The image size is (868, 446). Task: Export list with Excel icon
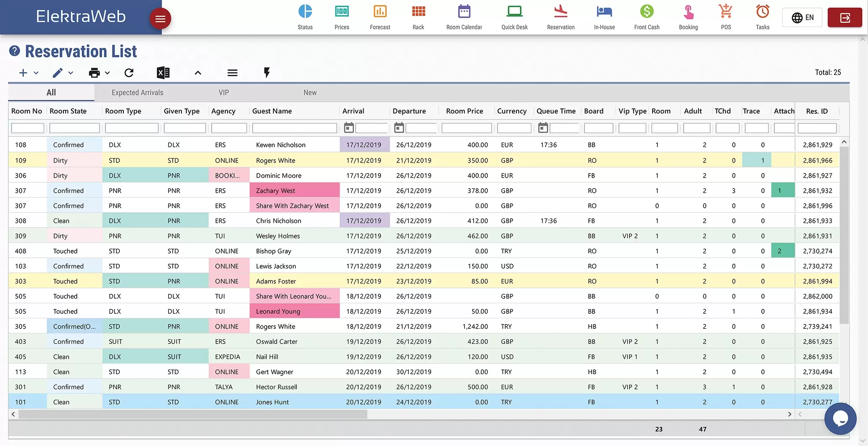(163, 73)
